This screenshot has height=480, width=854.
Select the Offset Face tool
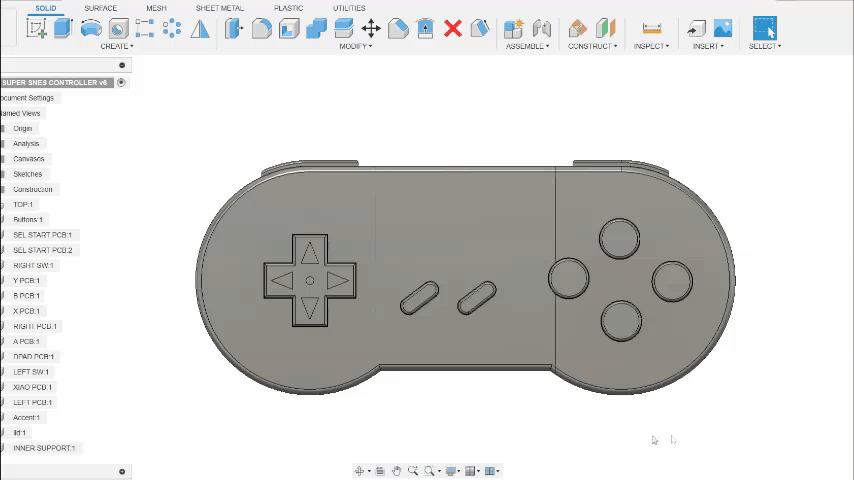click(x=344, y=28)
